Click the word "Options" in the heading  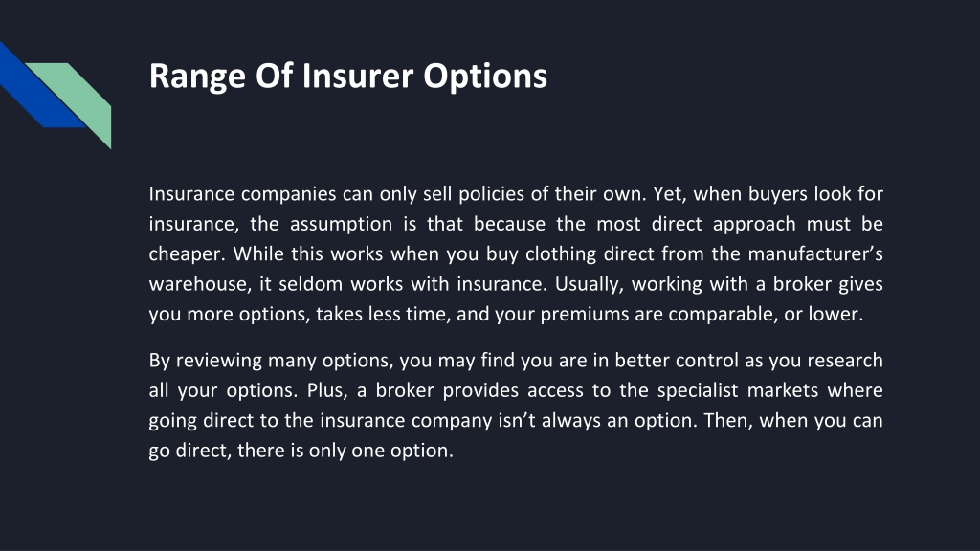[485, 77]
